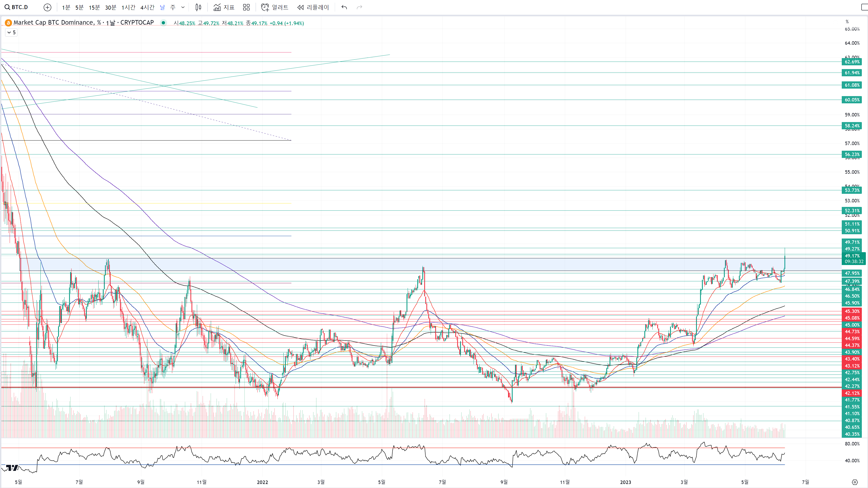Click the add symbol plus icon
868x488 pixels.
pos(47,7)
